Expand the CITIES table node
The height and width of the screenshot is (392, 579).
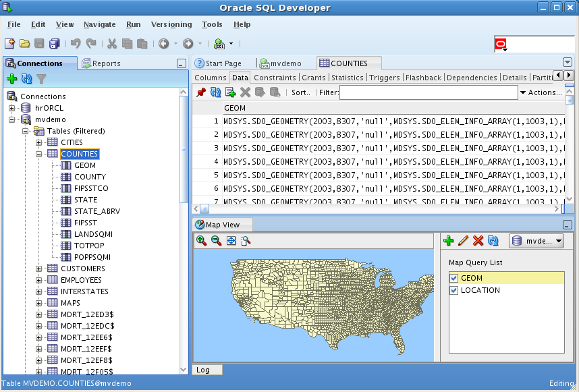tap(38, 142)
